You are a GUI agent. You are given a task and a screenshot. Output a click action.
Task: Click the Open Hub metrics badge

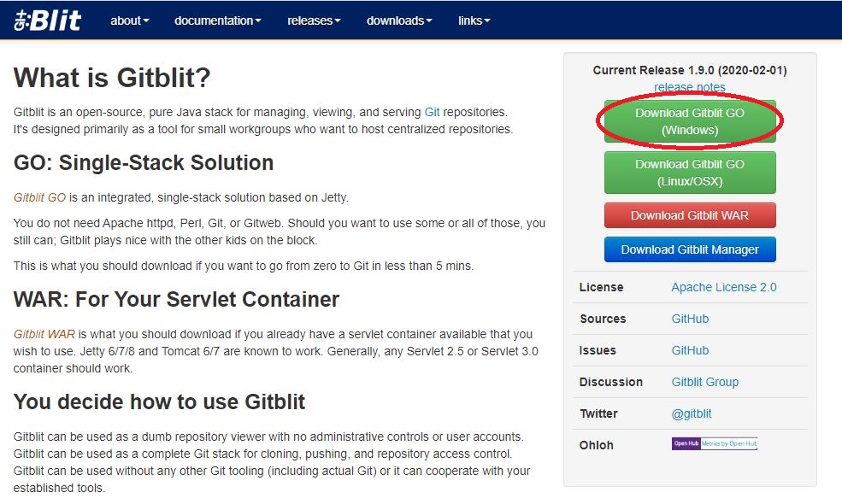point(714,443)
